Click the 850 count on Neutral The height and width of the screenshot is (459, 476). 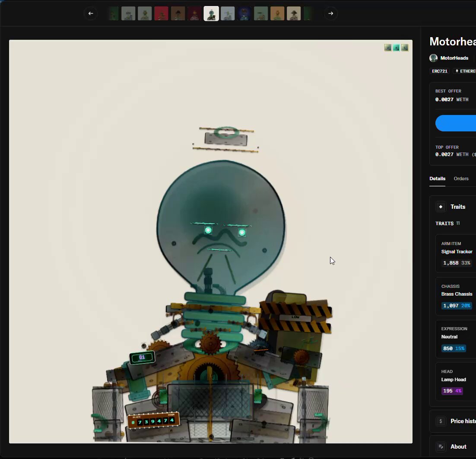(448, 348)
